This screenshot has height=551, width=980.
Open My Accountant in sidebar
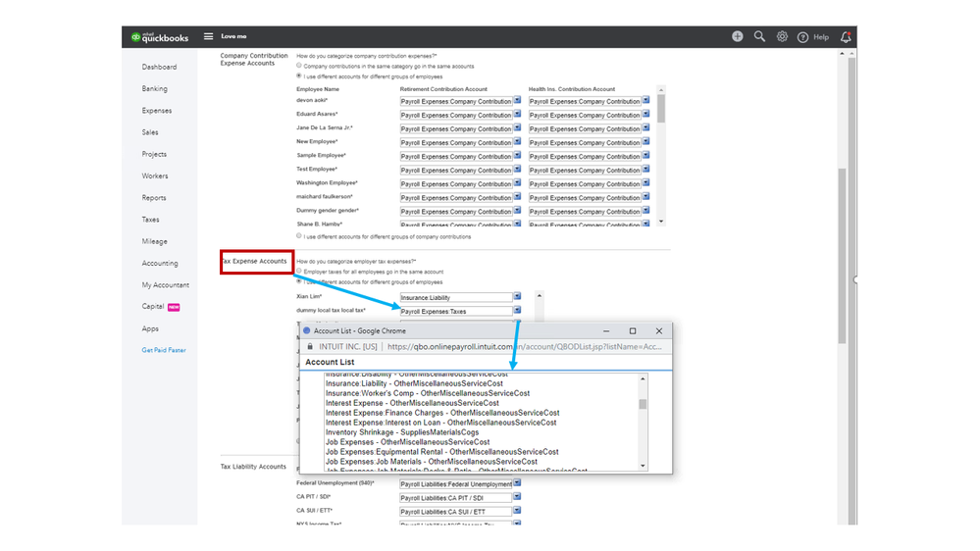(166, 285)
